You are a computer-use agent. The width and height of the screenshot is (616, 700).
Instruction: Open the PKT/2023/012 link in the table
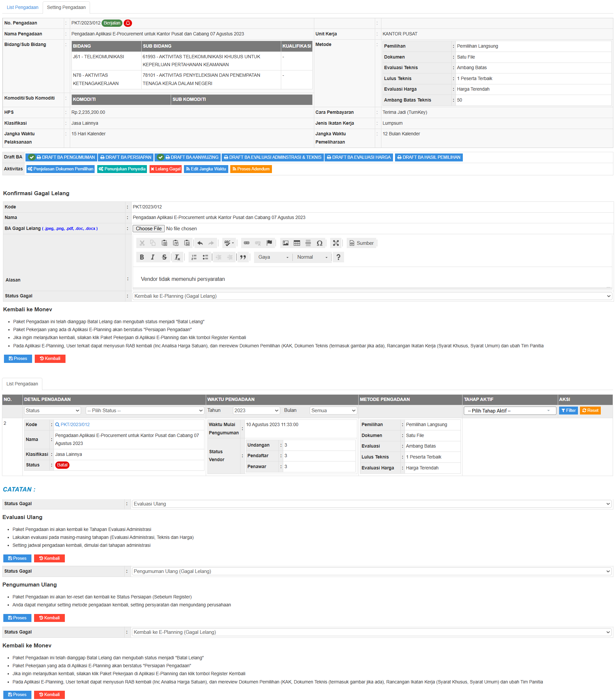point(75,425)
